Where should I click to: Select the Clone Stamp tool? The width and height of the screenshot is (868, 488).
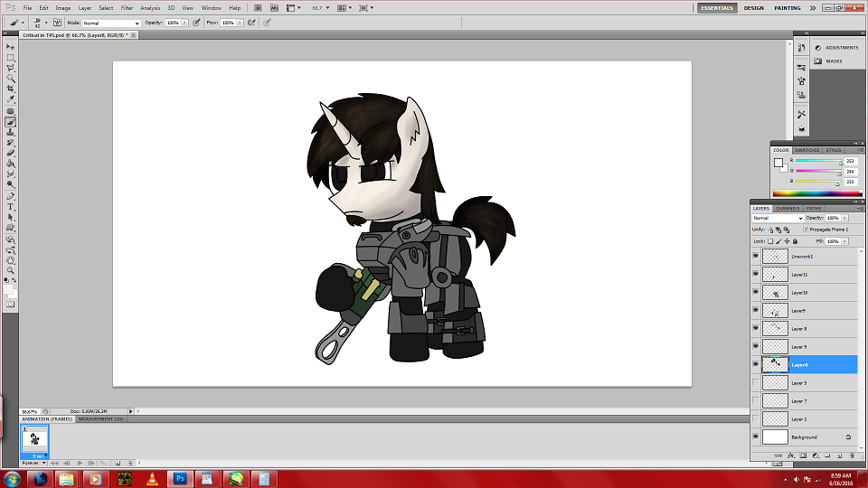[x=11, y=133]
